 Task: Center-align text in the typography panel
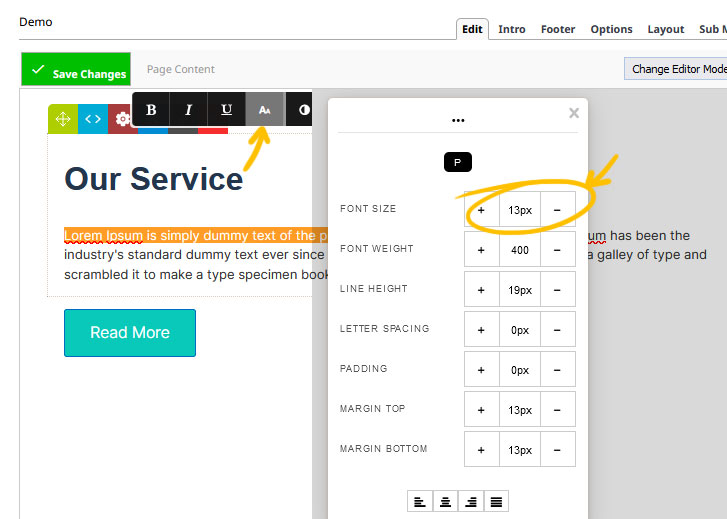(445, 501)
